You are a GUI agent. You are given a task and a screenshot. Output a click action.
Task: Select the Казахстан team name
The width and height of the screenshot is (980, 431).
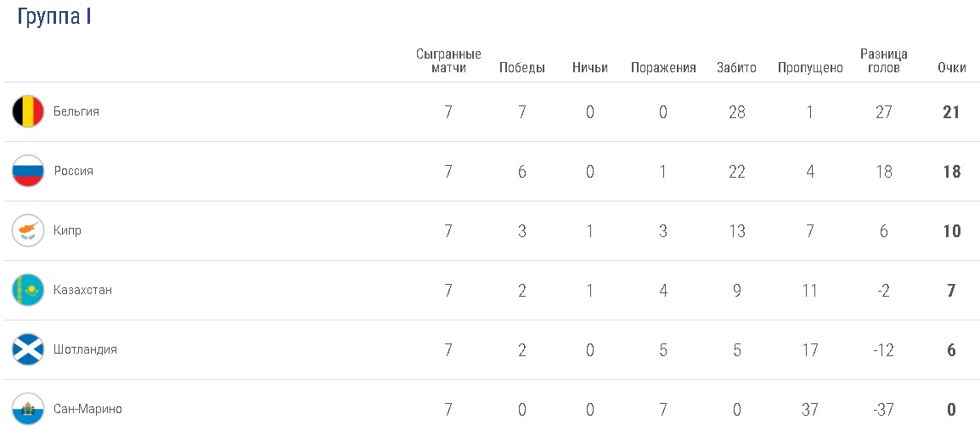82,290
